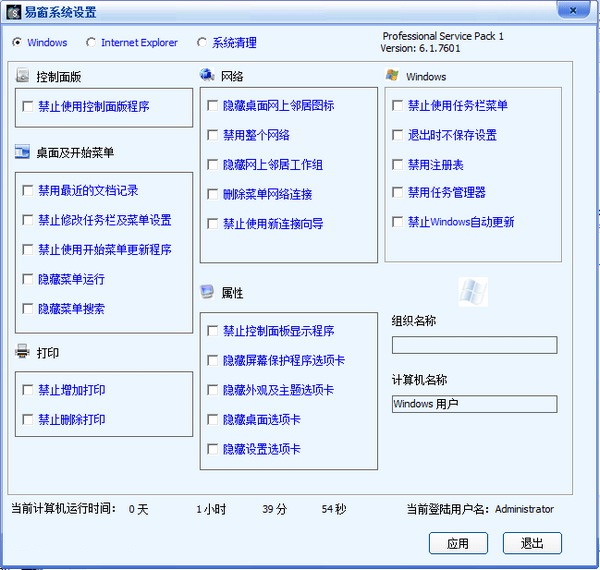This screenshot has width=600, height=570.
Task: Click the 39 分 uptime value
Action: click(274, 509)
